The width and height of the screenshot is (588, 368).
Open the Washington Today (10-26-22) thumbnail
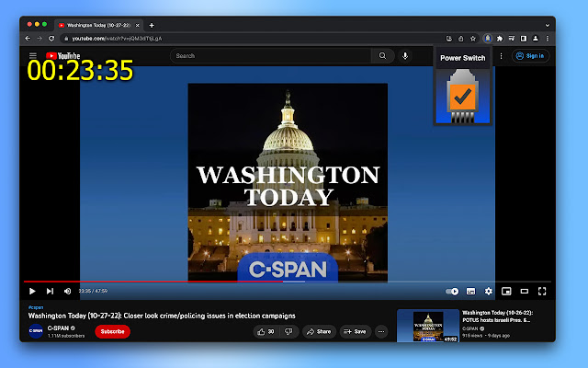pos(428,326)
